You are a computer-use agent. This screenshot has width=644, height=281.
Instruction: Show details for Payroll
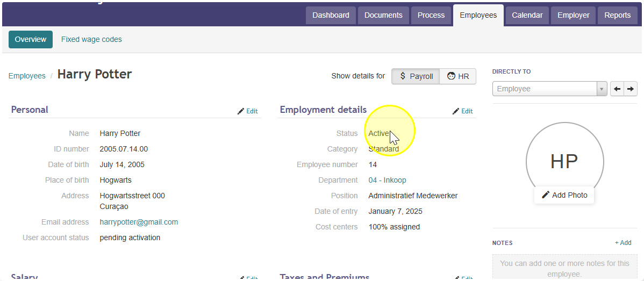point(416,76)
